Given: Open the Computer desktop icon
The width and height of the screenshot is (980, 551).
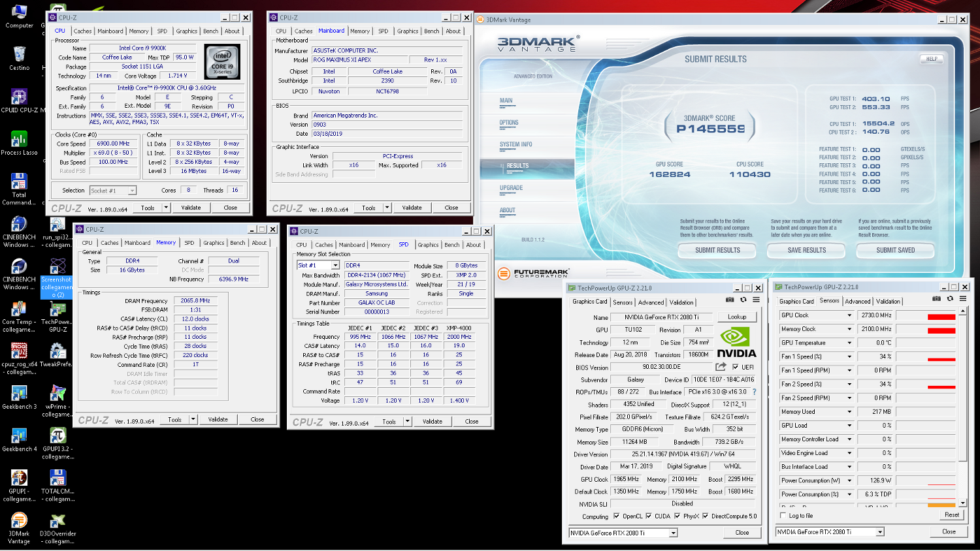Looking at the screenshot, I should (19, 16).
